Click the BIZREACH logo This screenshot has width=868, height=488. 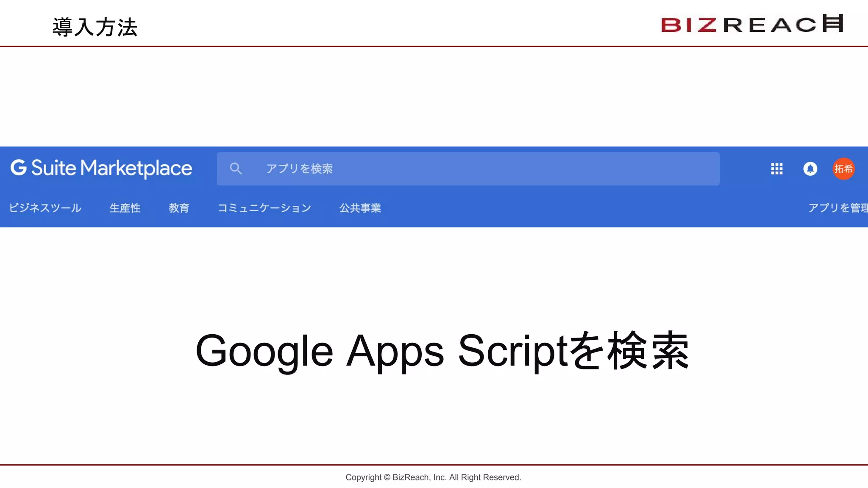(x=752, y=24)
